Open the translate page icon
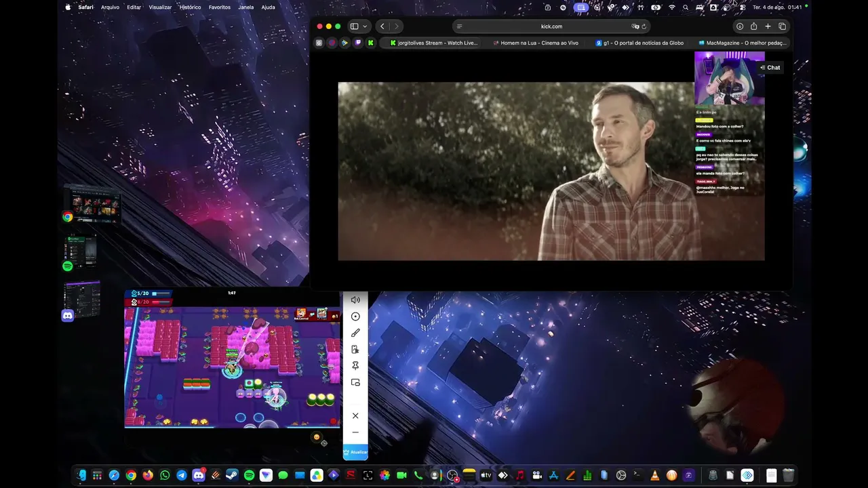 635,26
